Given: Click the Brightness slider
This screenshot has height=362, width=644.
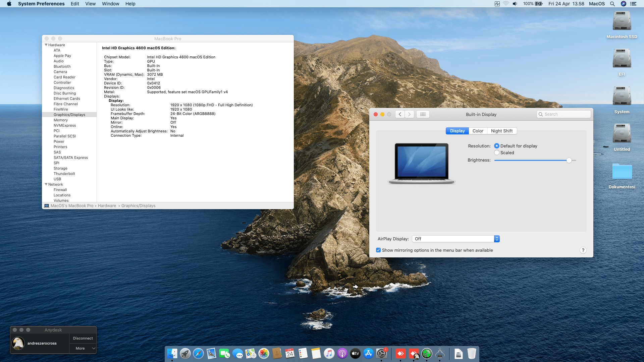Looking at the screenshot, I should click(533, 161).
